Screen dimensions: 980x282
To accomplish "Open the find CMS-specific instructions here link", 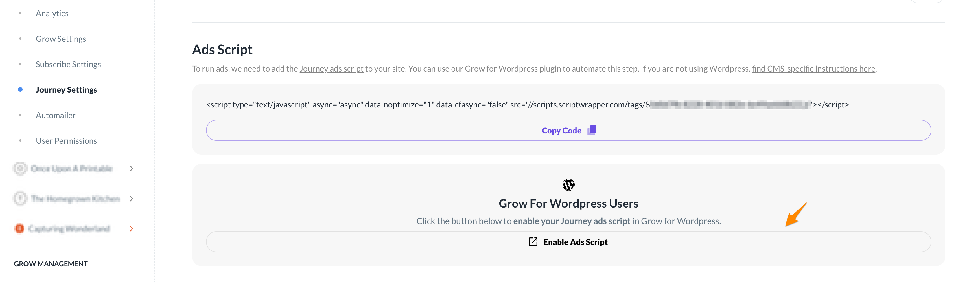I will 813,69.
